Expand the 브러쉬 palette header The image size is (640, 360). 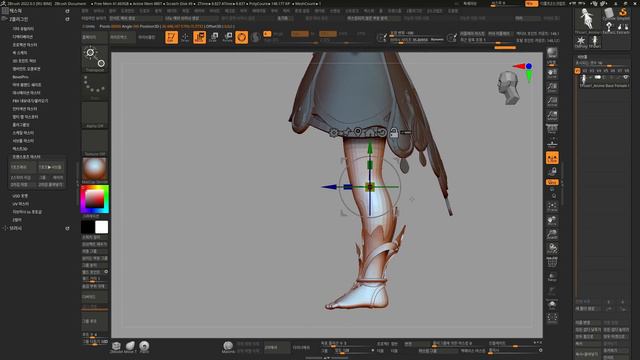16,228
